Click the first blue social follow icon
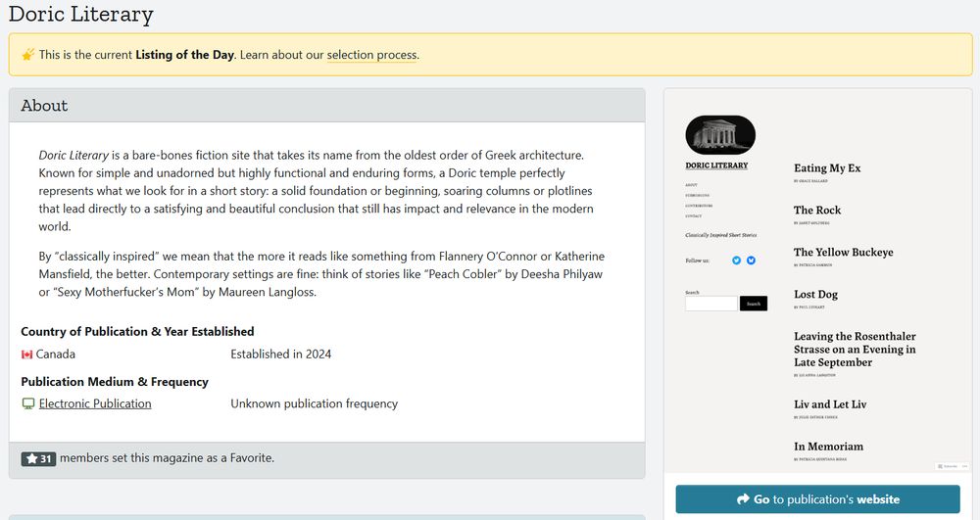 (x=736, y=260)
